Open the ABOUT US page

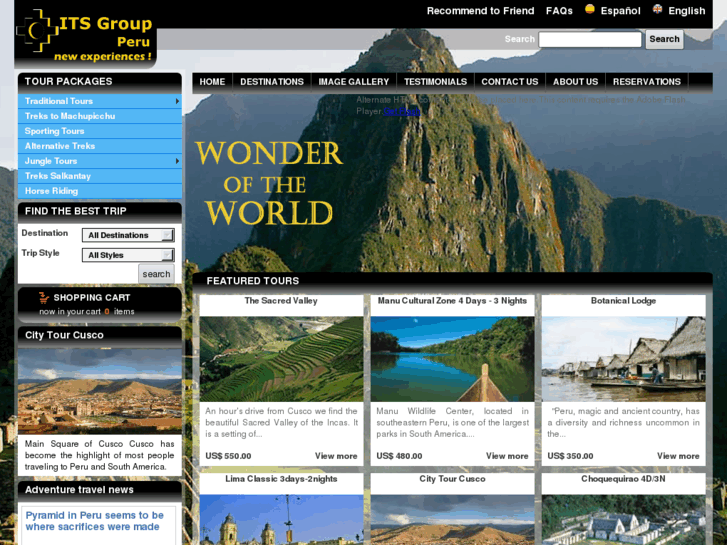tap(575, 82)
